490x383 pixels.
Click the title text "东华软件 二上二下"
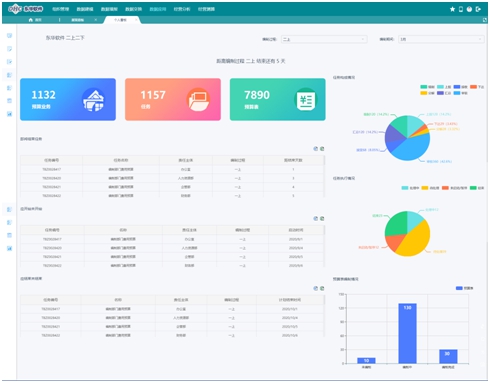(x=65, y=38)
